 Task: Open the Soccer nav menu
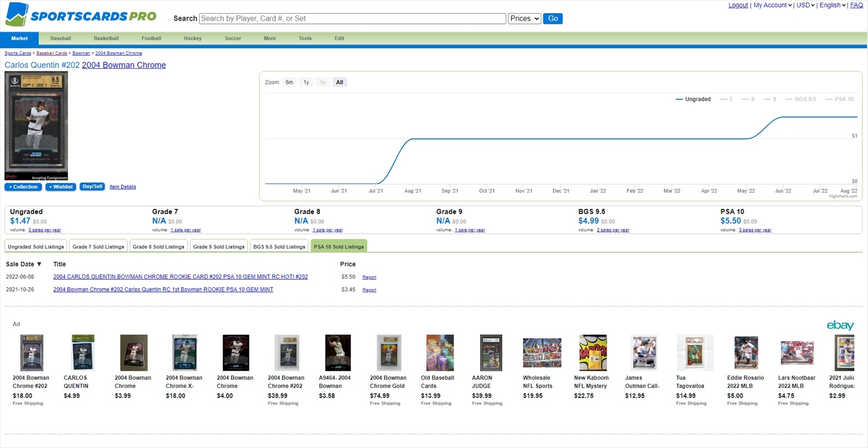coord(233,39)
